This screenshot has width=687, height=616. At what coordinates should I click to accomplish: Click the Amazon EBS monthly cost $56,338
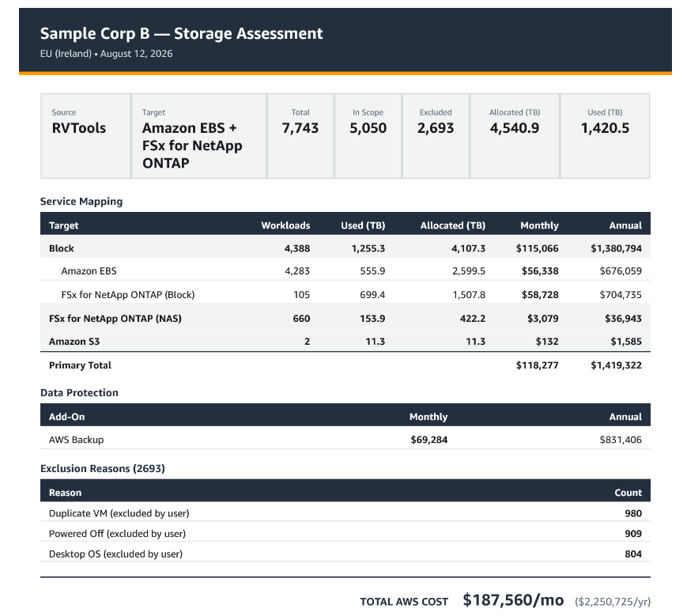tap(540, 271)
